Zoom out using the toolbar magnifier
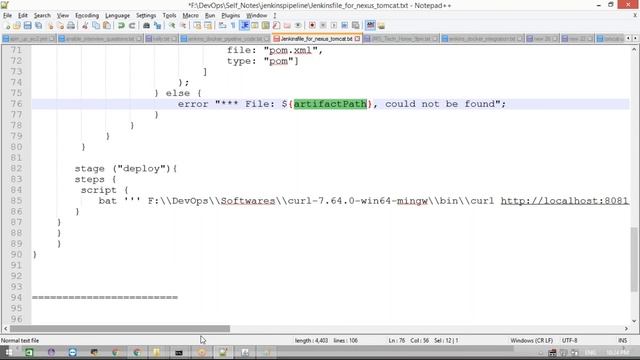The width and height of the screenshot is (640, 360). pyautogui.click(x=183, y=26)
